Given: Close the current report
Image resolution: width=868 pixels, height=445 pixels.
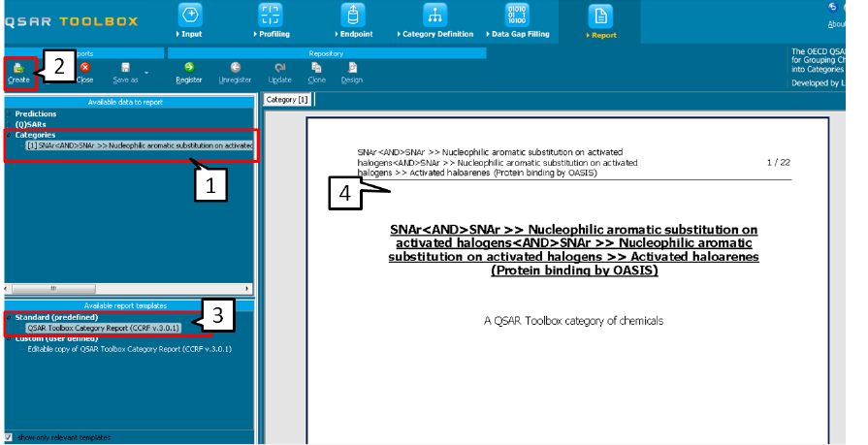Looking at the screenshot, I should 84,73.
